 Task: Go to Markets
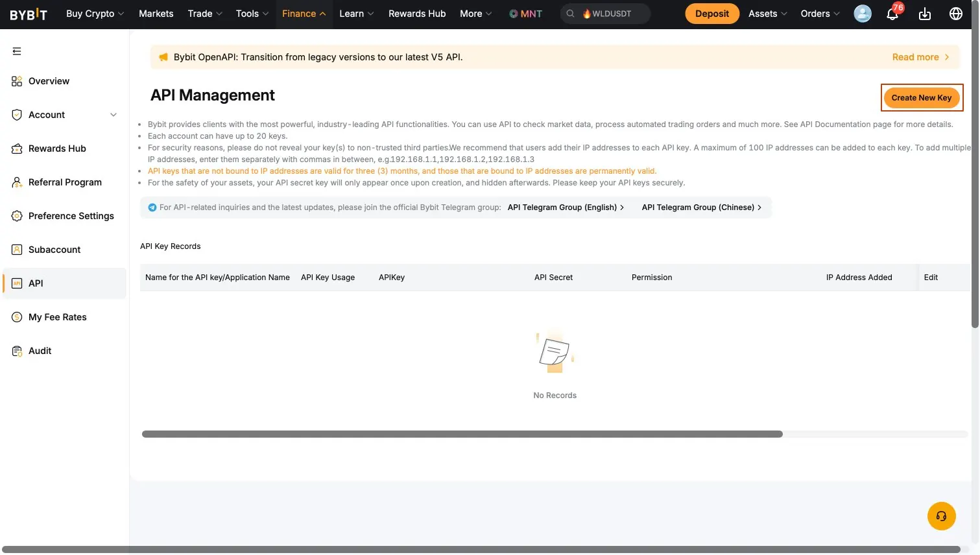[x=156, y=14]
